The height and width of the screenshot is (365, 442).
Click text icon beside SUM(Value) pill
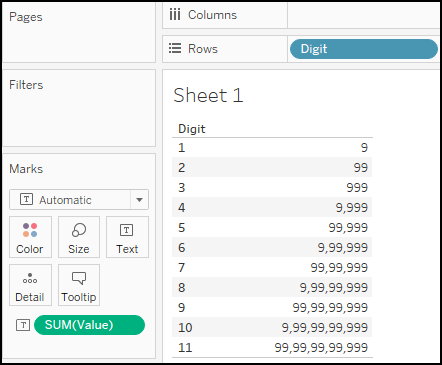(23, 325)
